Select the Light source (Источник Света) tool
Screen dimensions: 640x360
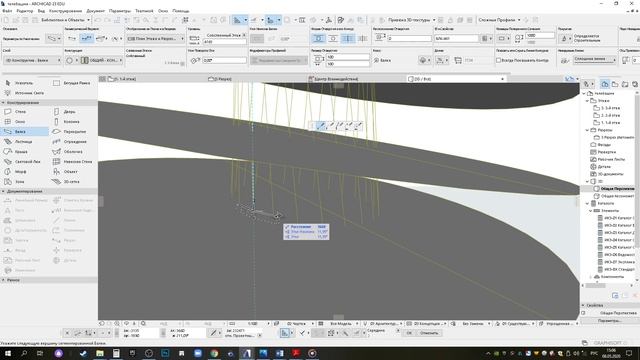point(24,93)
